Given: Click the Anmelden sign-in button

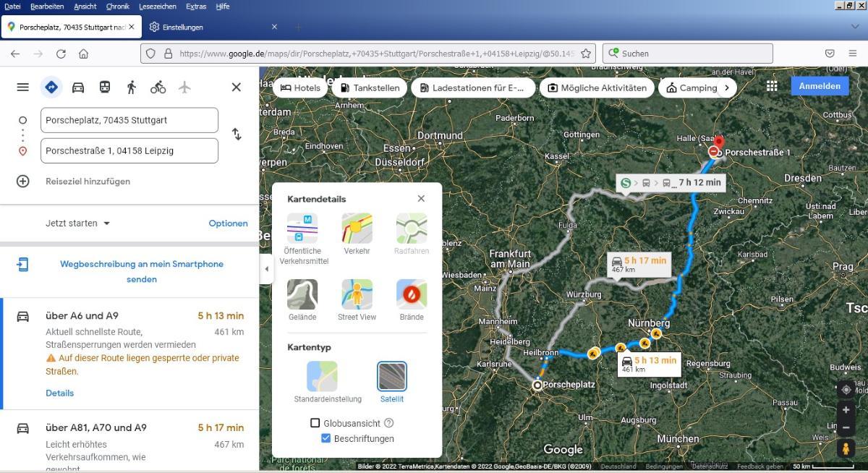Looking at the screenshot, I should click(820, 86).
